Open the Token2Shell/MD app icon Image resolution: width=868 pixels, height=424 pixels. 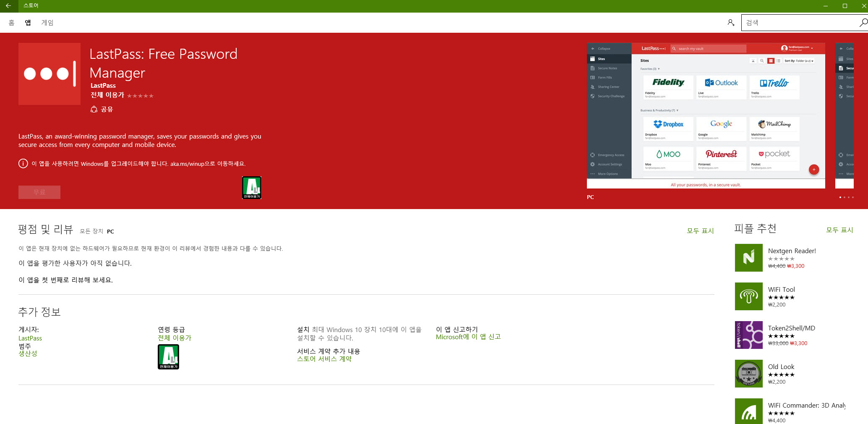pos(749,335)
